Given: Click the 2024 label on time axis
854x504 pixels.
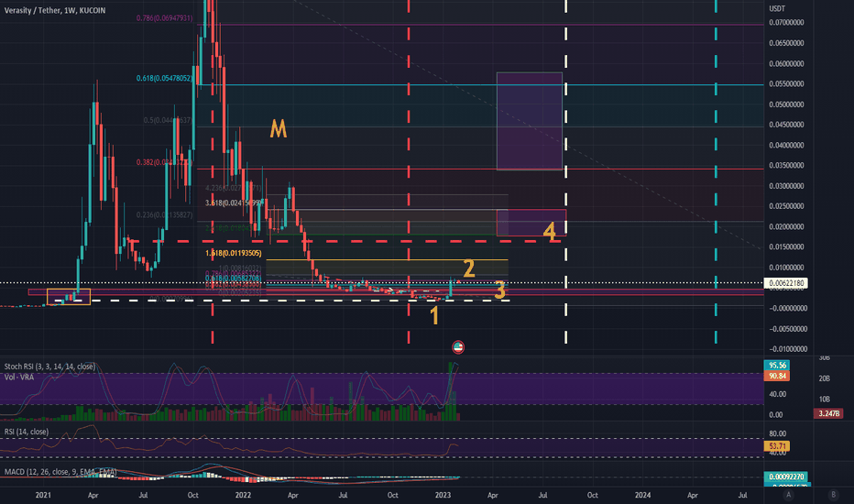Looking at the screenshot, I should click(x=642, y=495).
